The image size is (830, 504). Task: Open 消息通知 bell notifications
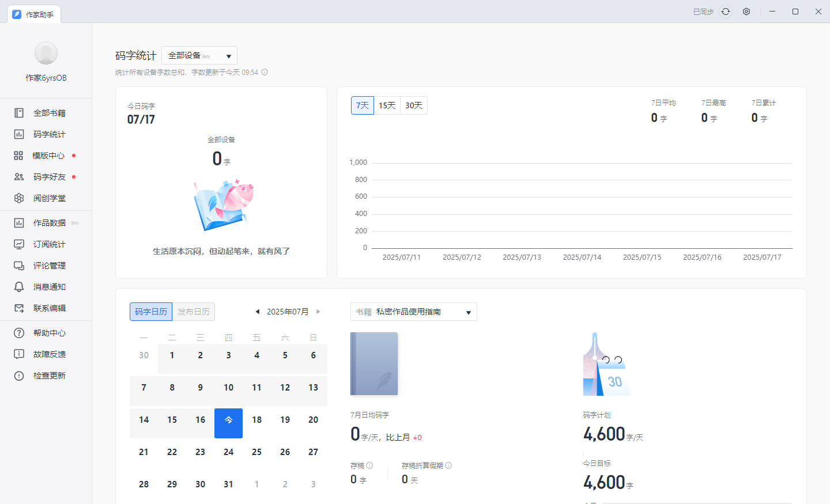[x=49, y=287]
